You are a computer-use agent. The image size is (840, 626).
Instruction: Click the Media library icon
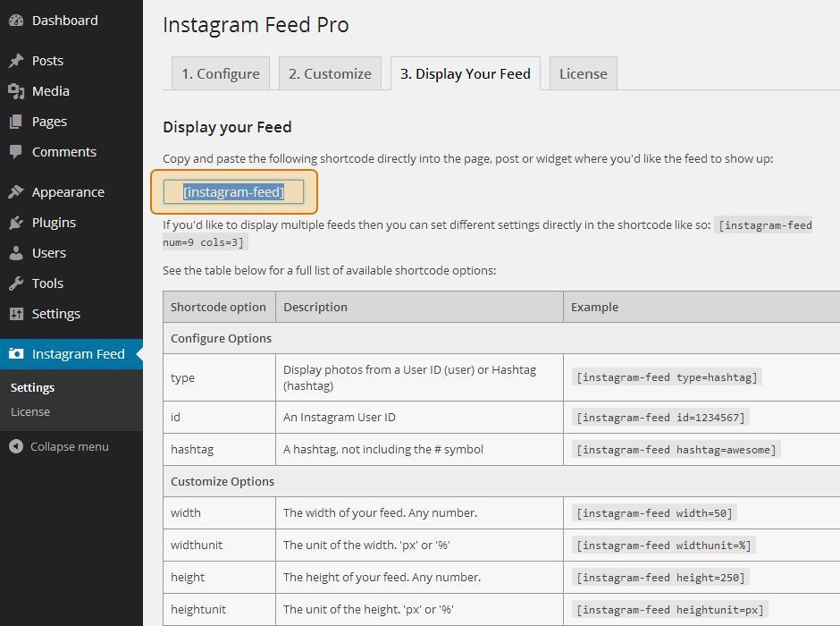16,91
